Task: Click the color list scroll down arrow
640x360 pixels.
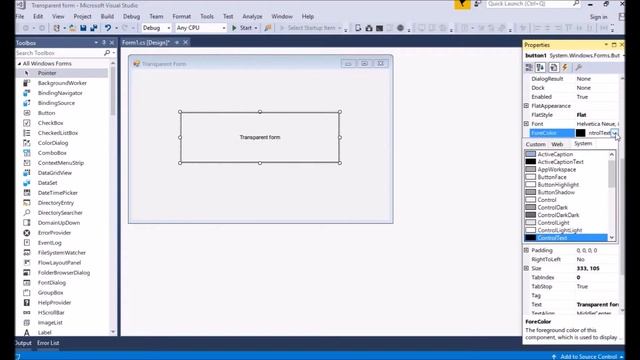Action: [x=611, y=238]
